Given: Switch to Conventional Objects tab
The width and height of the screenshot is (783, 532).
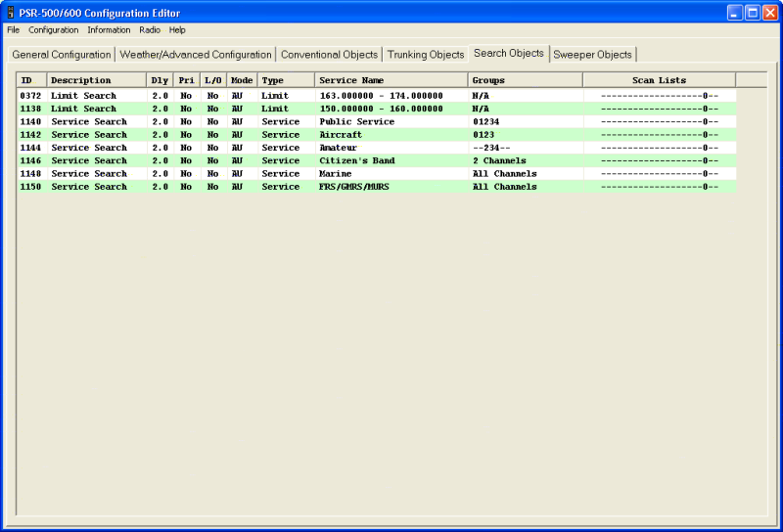Looking at the screenshot, I should coord(329,55).
